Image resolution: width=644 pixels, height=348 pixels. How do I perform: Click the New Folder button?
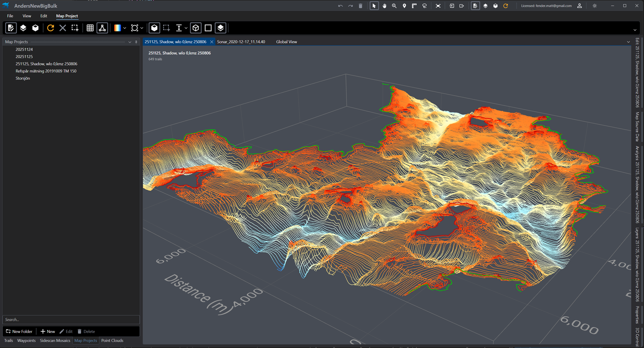(19, 331)
